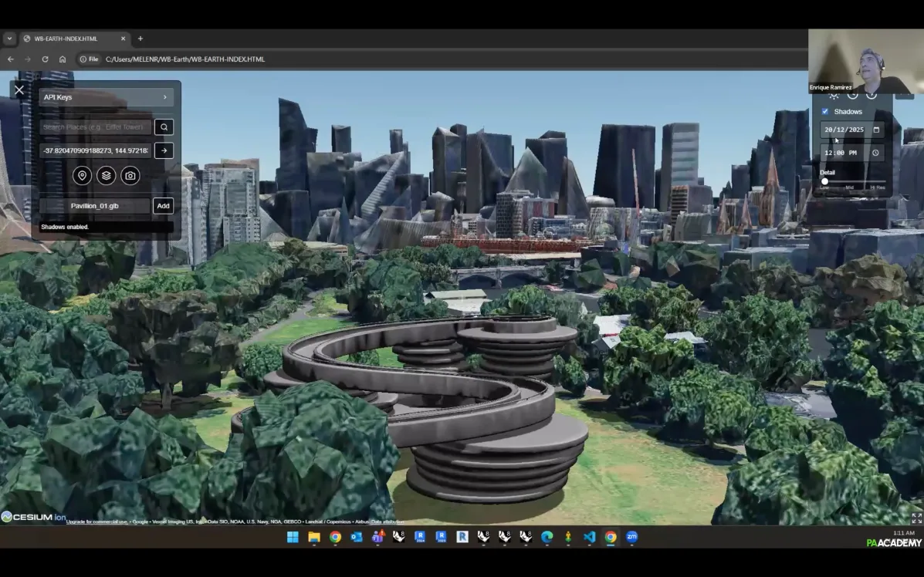Click the Add button next to Pavillion_01.glb
924x577 pixels.
(x=163, y=206)
